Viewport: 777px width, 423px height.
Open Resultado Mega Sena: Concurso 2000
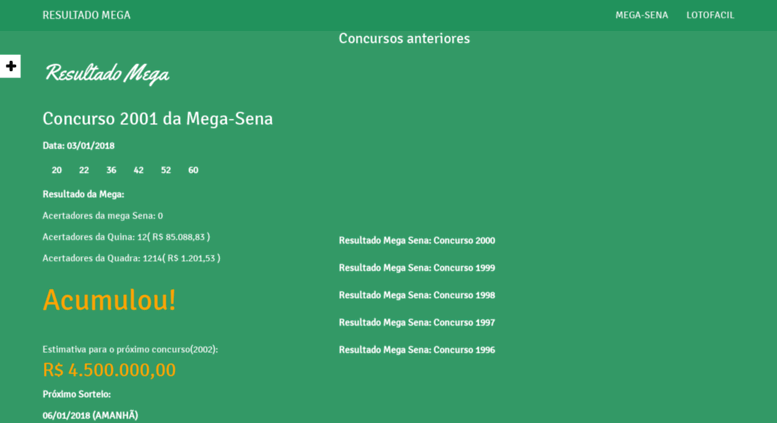(417, 241)
